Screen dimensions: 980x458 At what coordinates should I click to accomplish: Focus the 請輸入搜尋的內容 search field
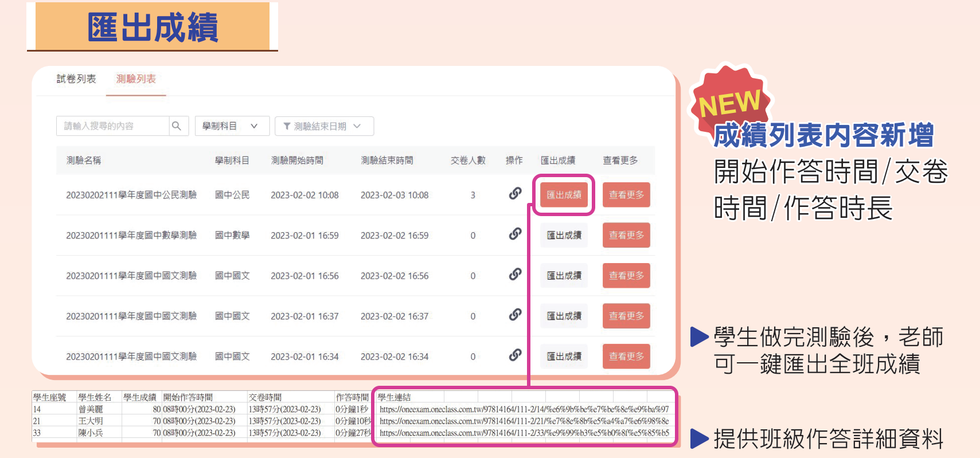pyautogui.click(x=113, y=126)
